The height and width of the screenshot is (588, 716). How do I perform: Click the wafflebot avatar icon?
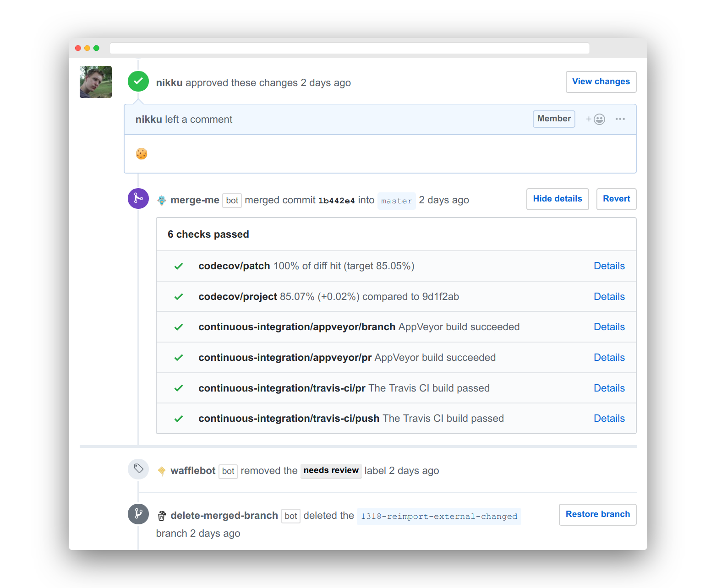[x=162, y=471]
